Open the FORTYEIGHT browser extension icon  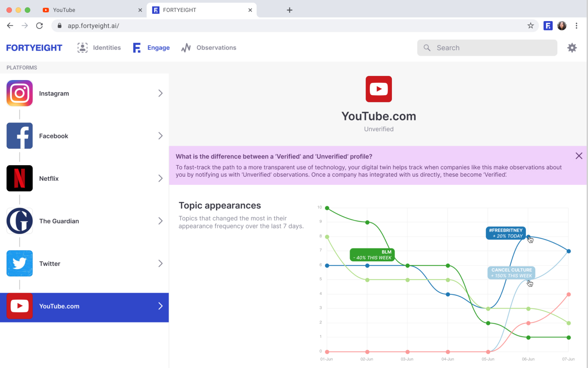coord(548,26)
